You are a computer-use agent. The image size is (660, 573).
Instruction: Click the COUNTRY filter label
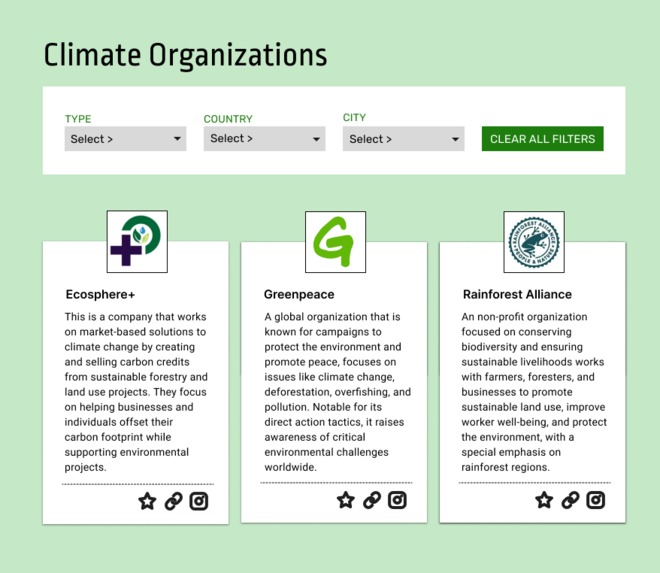click(228, 119)
